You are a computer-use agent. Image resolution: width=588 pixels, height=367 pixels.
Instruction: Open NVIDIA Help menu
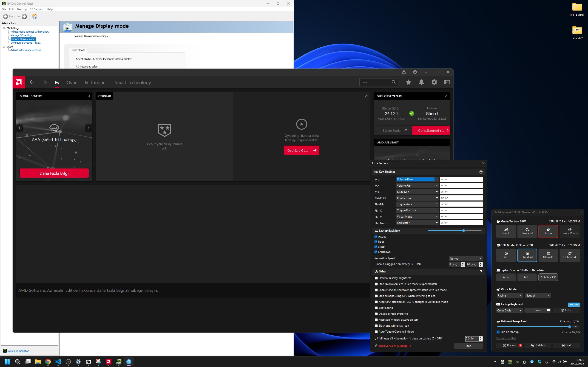[50, 9]
